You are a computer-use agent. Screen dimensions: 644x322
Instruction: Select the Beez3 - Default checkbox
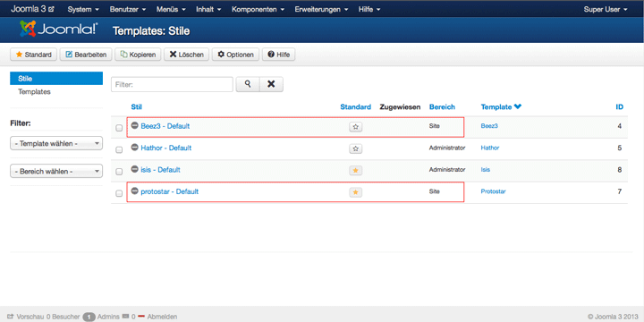119,128
